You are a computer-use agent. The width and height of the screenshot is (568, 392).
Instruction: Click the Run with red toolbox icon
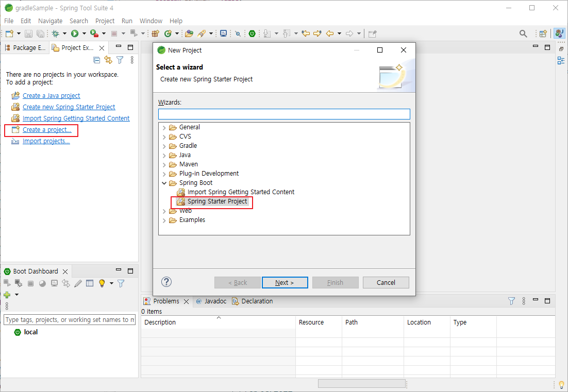pyautogui.click(x=94, y=33)
